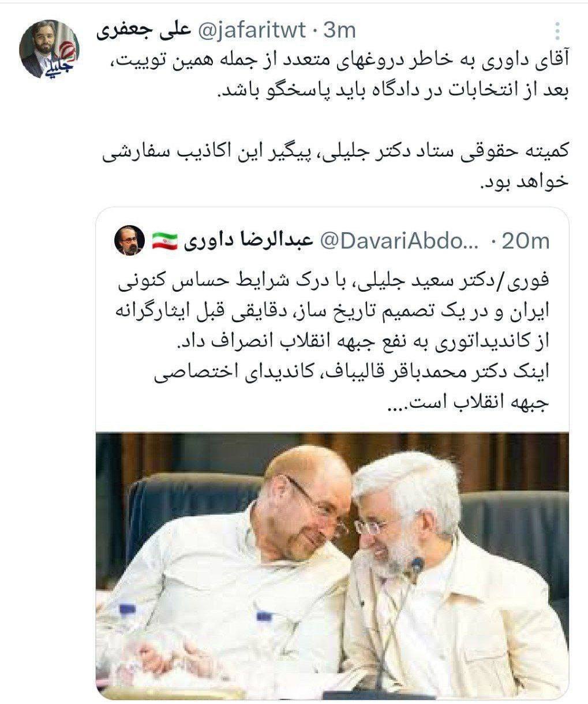The width and height of the screenshot is (588, 704).
Task: Open Ali Jafari's round profile picture
Action: pyautogui.click(x=49, y=49)
